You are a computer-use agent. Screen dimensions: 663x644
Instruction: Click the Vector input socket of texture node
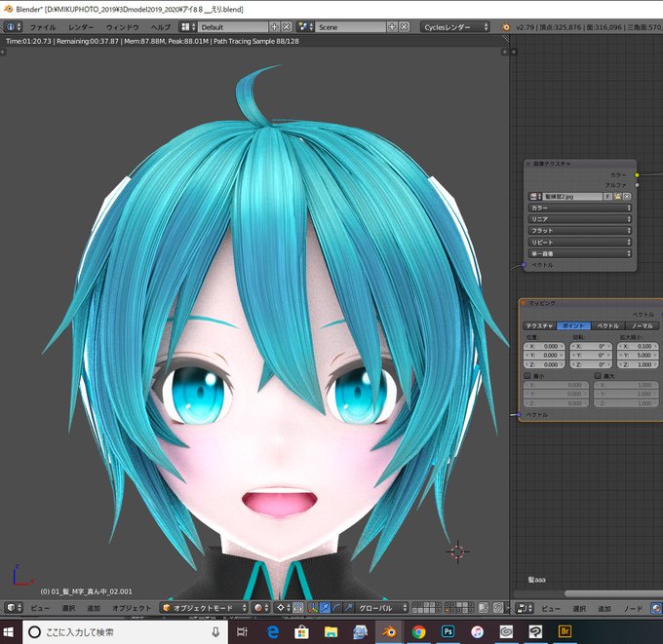(x=524, y=265)
